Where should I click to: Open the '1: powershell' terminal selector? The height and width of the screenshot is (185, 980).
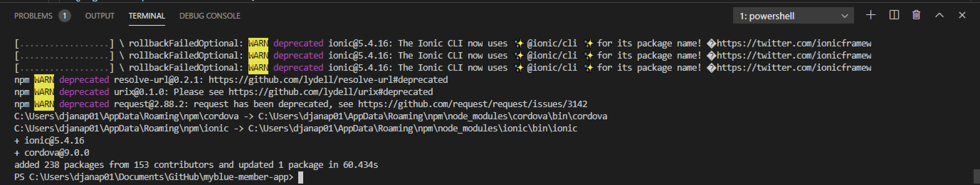tap(787, 16)
